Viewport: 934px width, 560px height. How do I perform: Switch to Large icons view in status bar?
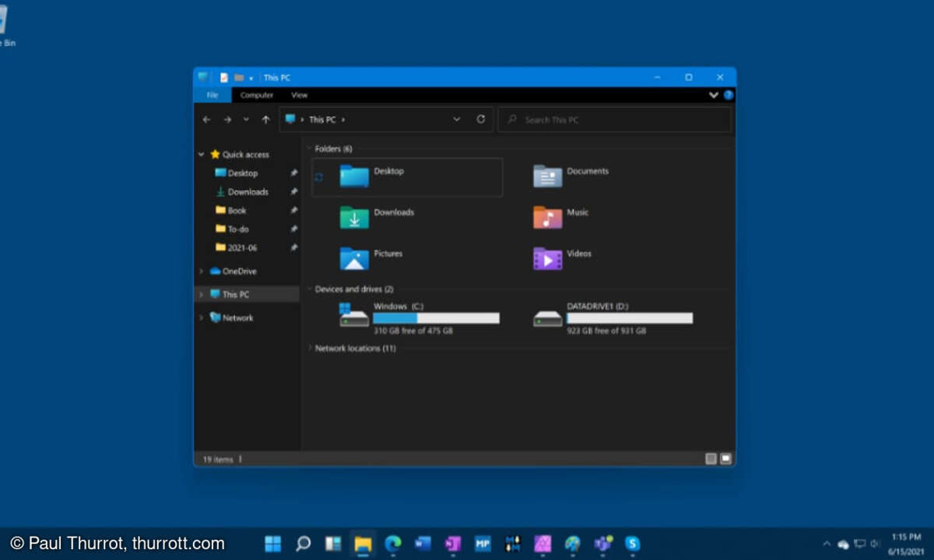pyautogui.click(x=726, y=459)
